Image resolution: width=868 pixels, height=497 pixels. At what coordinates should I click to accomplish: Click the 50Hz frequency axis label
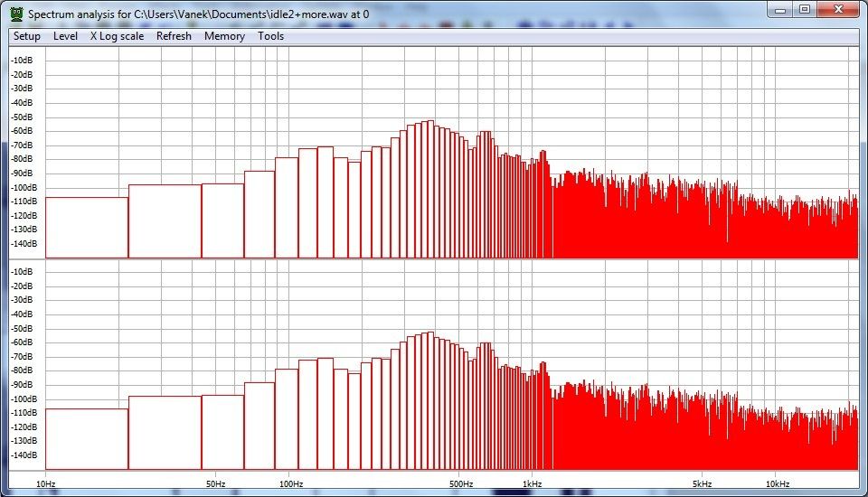(215, 483)
